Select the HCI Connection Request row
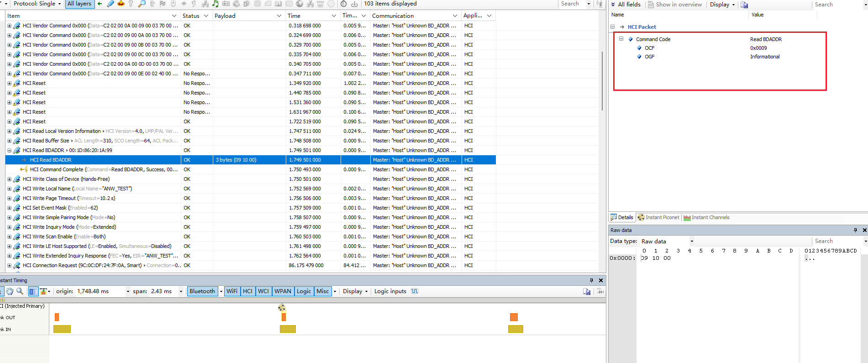 (250, 265)
